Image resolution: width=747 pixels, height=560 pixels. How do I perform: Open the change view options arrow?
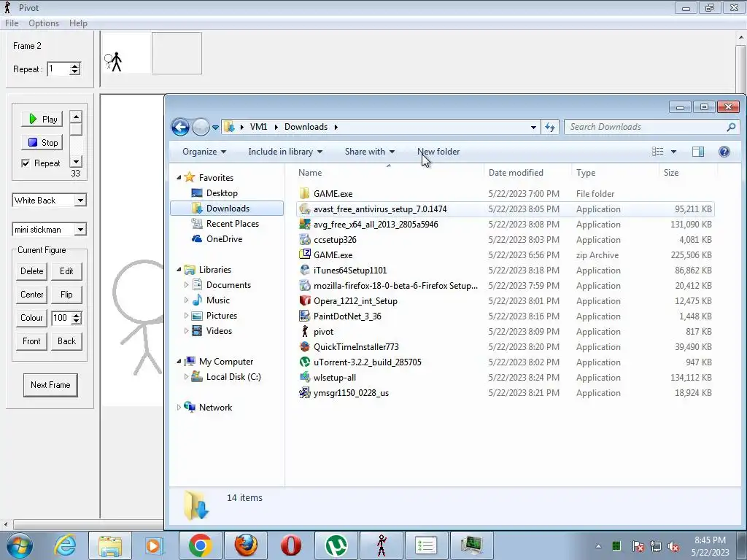point(673,152)
